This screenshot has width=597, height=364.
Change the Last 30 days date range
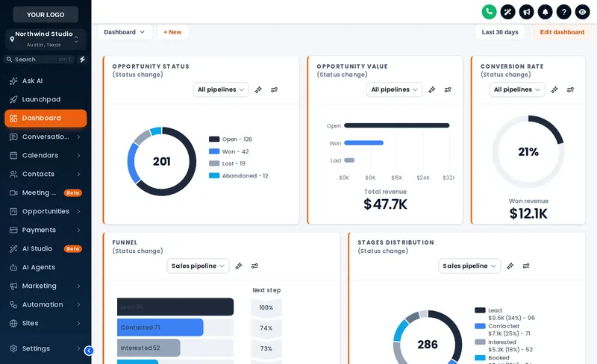point(500,32)
